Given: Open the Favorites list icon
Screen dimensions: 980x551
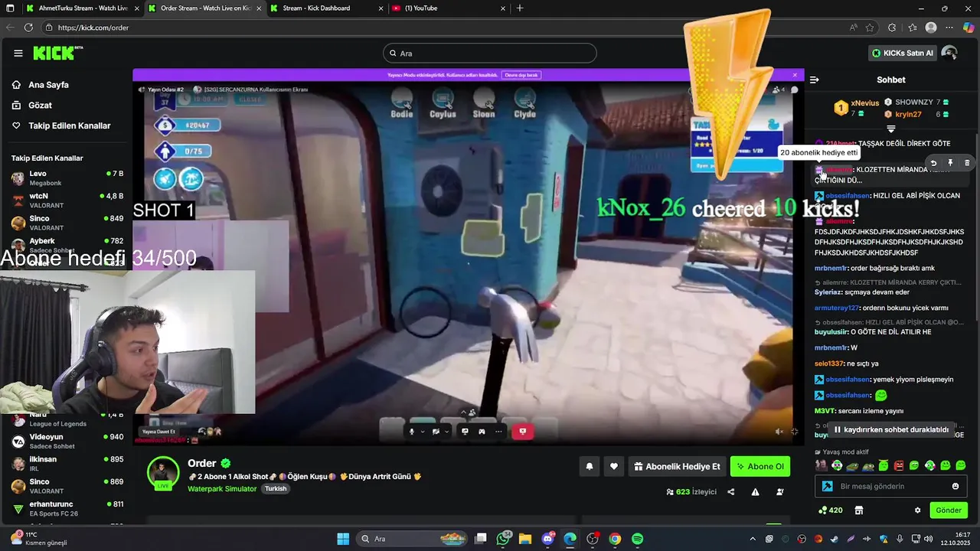Looking at the screenshot, I should (x=912, y=28).
